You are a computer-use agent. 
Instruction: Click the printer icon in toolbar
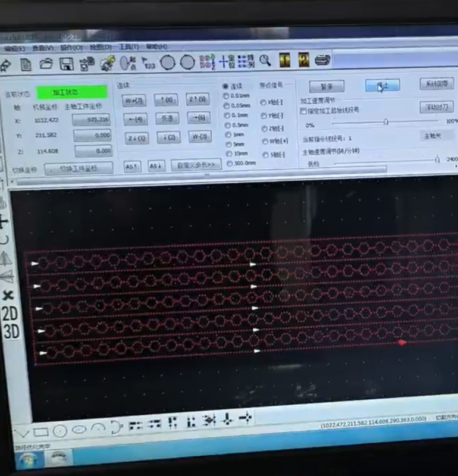322,59
